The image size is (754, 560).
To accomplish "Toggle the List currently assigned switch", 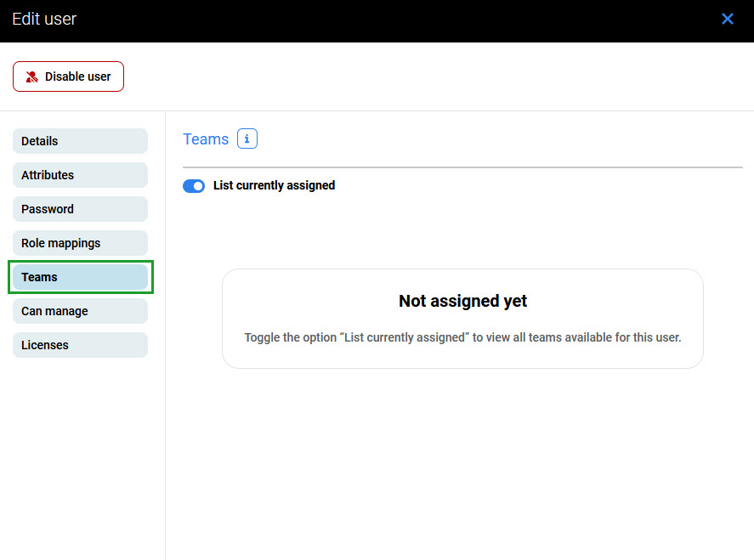I will pyautogui.click(x=194, y=186).
